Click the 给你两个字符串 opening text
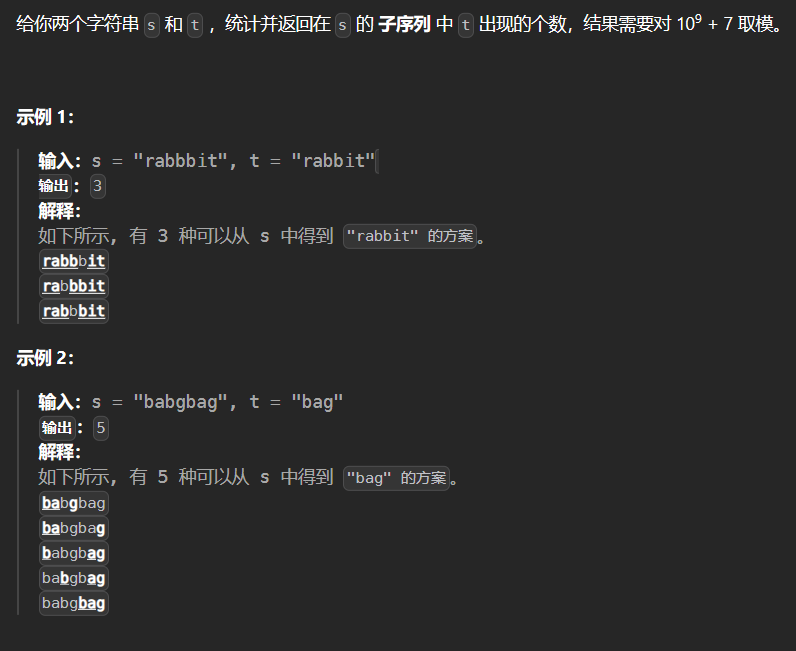 click(x=78, y=25)
